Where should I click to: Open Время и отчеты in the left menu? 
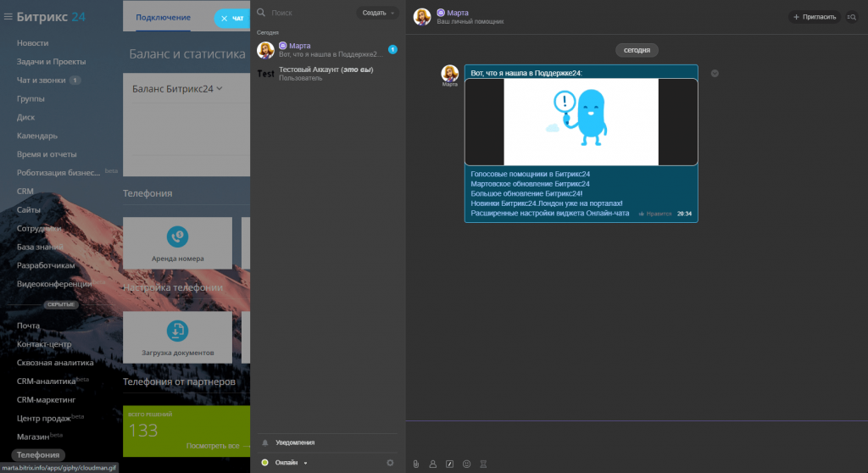(x=47, y=154)
